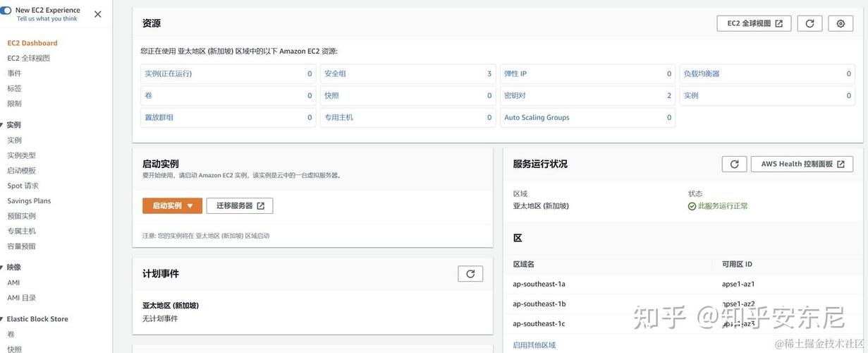868x353 pixels.
Task: Open Spot 请求 in the sidebar
Action: coord(23,186)
